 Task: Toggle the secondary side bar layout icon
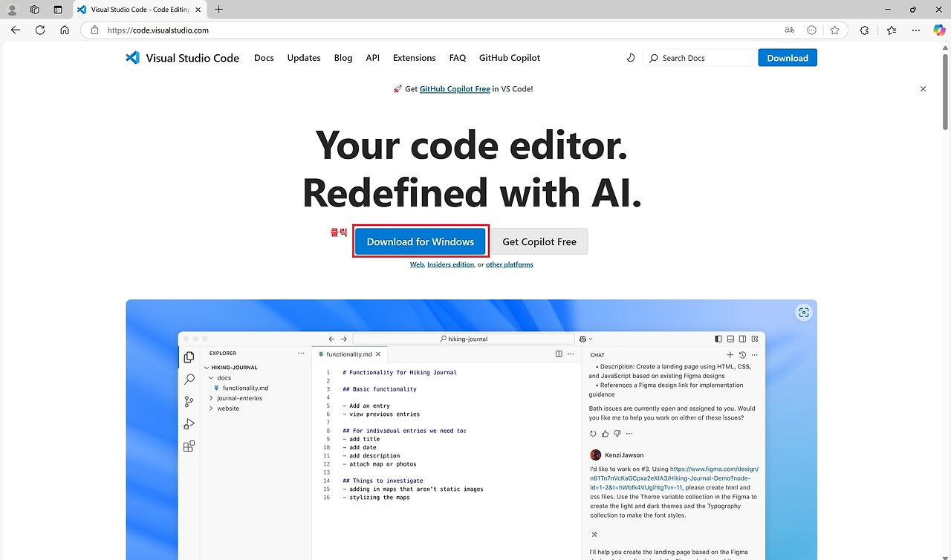(x=743, y=339)
